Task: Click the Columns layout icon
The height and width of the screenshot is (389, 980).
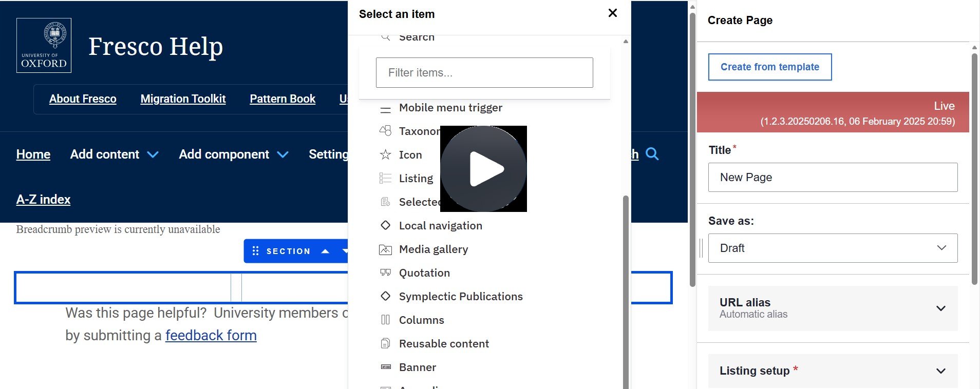Action: (x=385, y=320)
